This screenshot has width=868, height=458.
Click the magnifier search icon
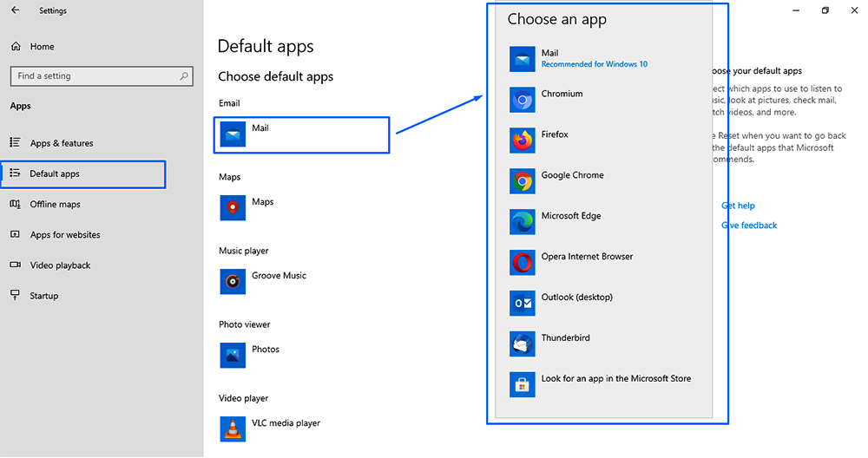[184, 75]
